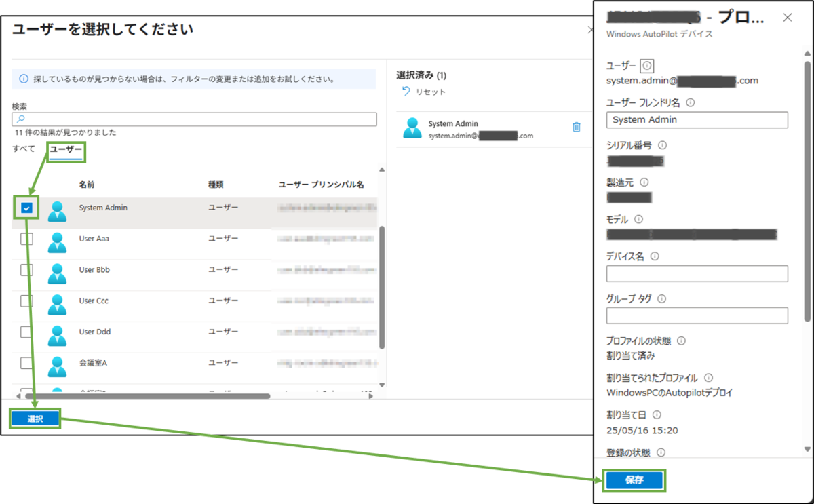Click the info icon next to シリアル番号

coord(663,145)
